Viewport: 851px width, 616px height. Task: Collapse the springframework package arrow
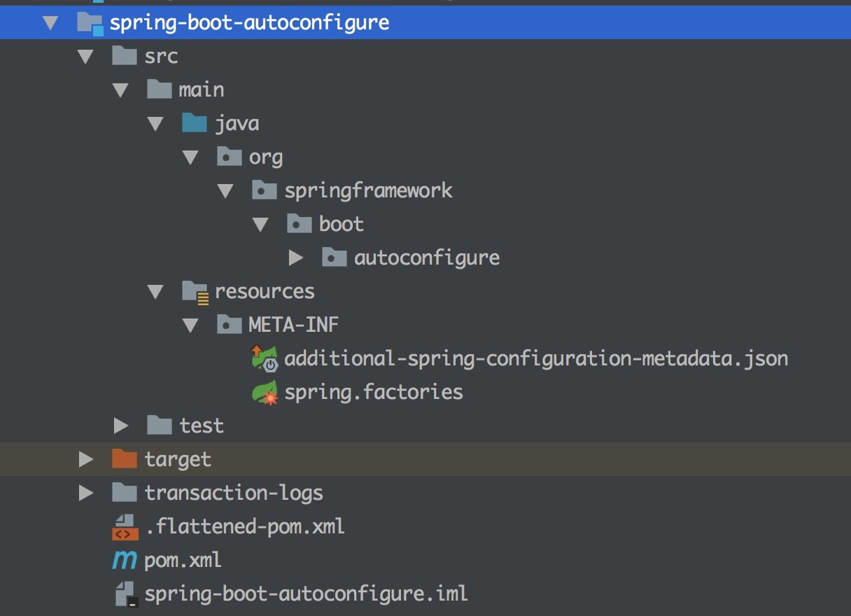[225, 191]
